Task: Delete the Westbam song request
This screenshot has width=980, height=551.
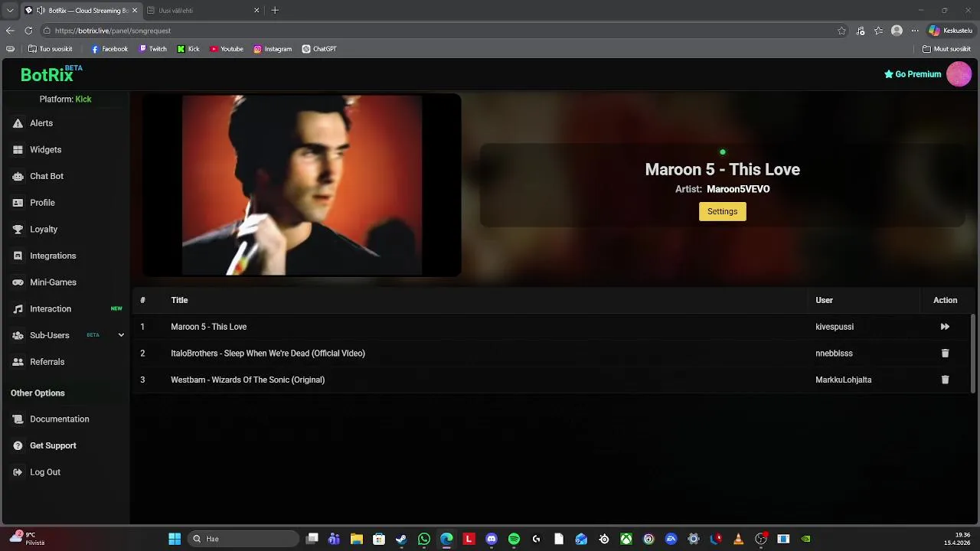Action: (945, 380)
